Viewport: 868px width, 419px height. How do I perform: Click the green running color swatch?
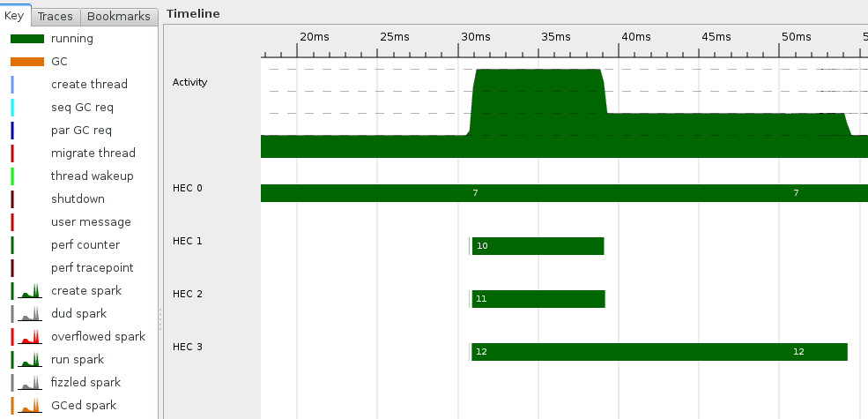pyautogui.click(x=27, y=39)
